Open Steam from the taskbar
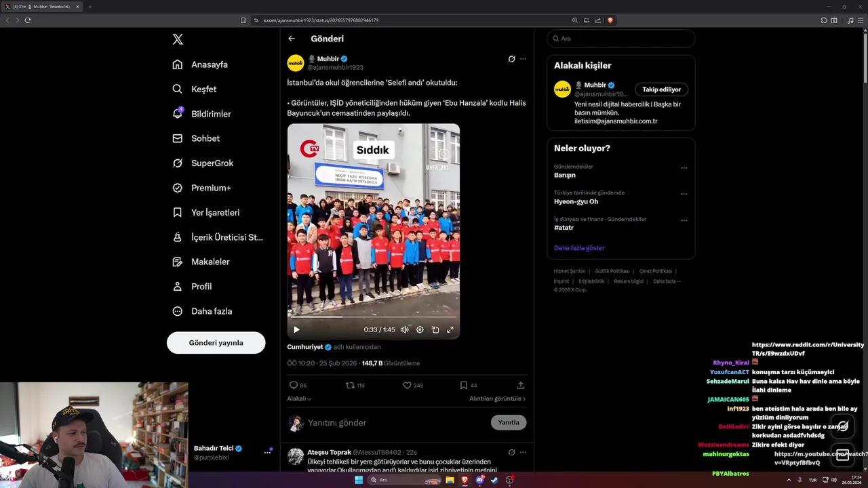 (494, 480)
